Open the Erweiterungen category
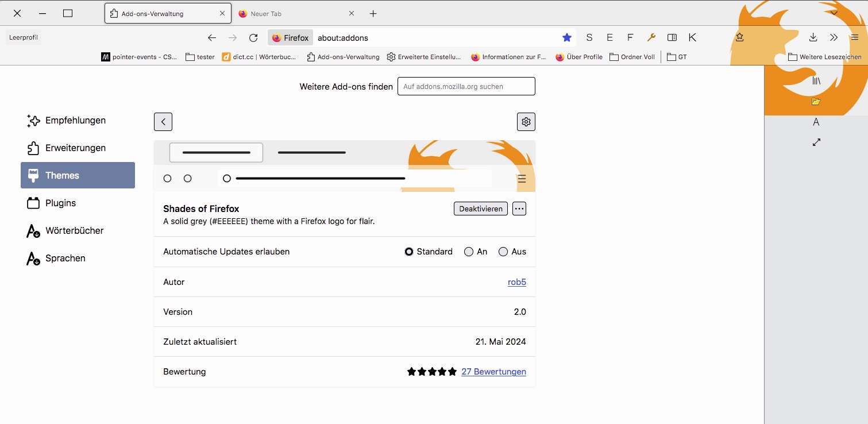Image resolution: width=868 pixels, height=424 pixels. tap(78, 148)
